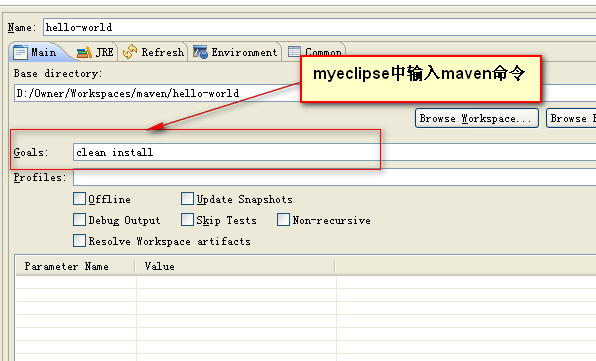Open the Environment tab
596x361 pixels.
(235, 52)
